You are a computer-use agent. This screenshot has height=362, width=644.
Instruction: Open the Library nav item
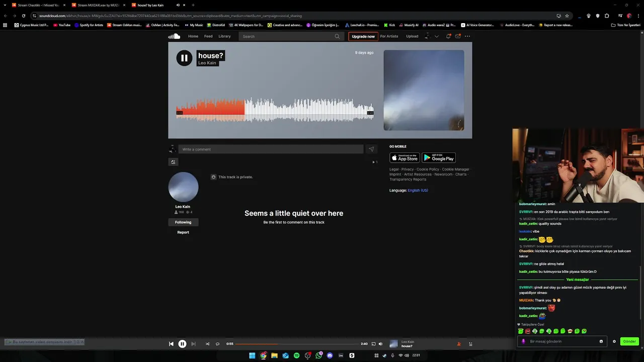click(224, 36)
